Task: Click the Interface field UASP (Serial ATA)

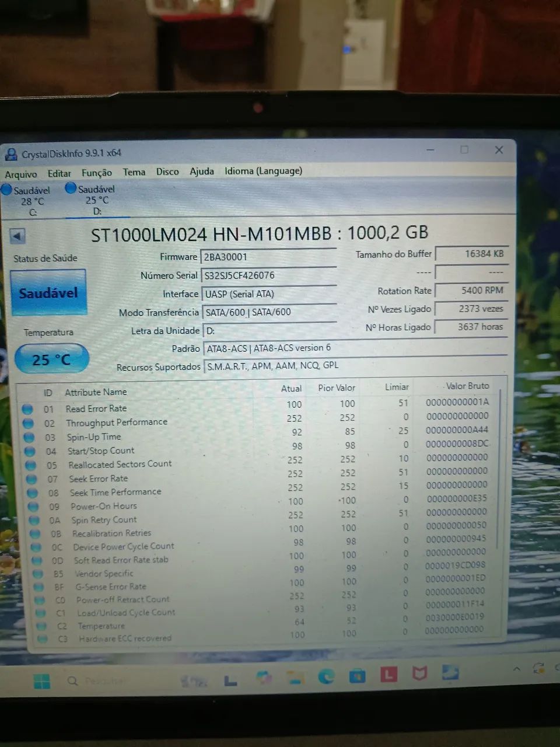Action: [269, 294]
